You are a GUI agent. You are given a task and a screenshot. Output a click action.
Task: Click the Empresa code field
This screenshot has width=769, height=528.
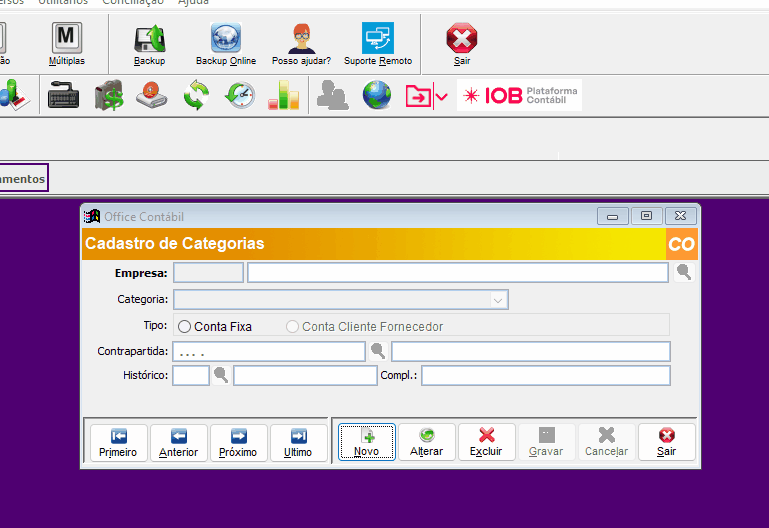208,273
